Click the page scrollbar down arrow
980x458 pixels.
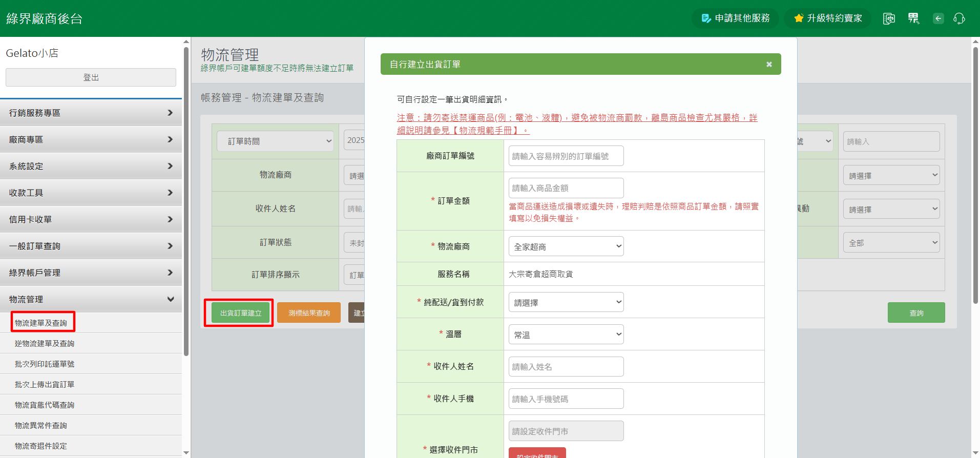pos(975,453)
